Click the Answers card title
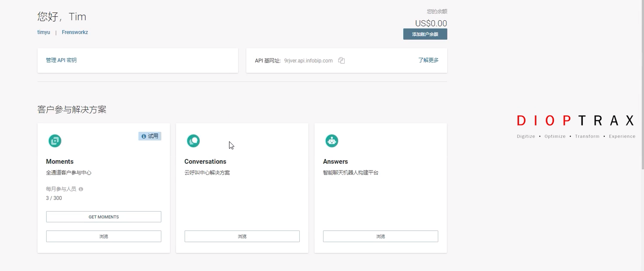This screenshot has height=271, width=644. [336, 162]
